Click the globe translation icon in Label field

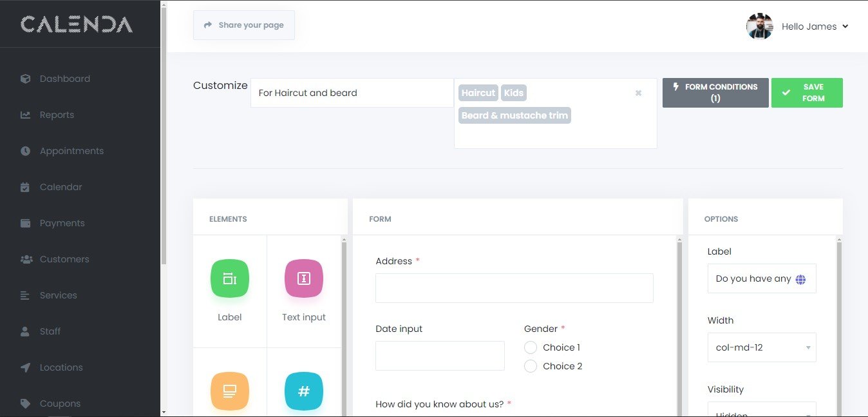click(800, 279)
